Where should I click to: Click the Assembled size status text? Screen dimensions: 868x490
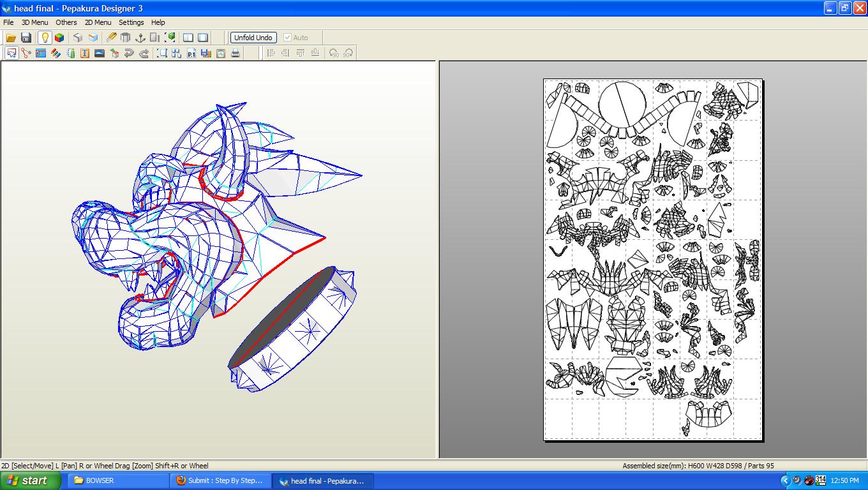pos(698,466)
